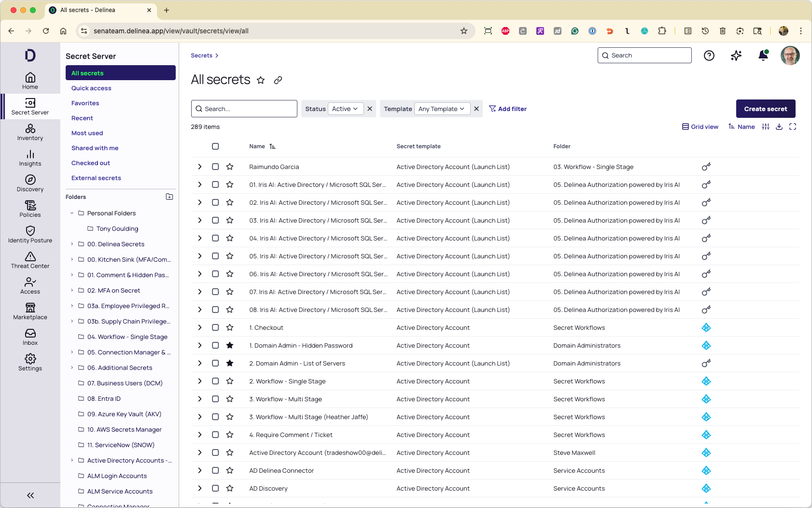Click the workflow icon for 1. Checkout row

[x=706, y=327]
